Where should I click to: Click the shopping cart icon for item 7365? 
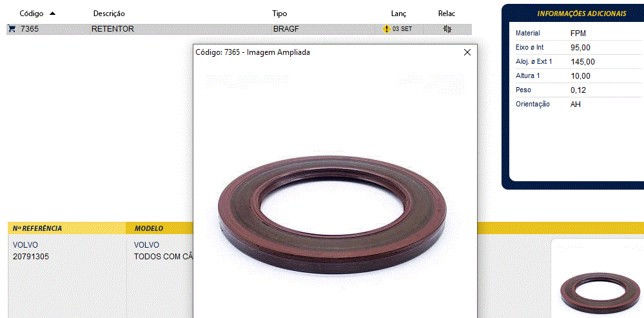pyautogui.click(x=12, y=29)
